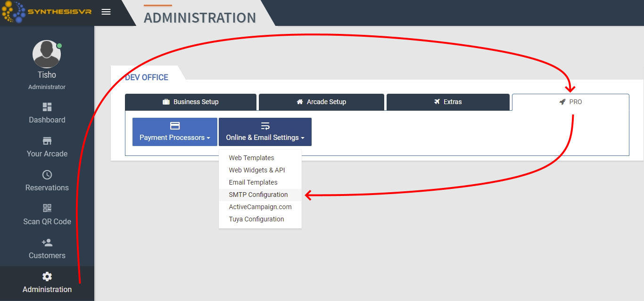Click the Administration gear icon

(x=47, y=277)
